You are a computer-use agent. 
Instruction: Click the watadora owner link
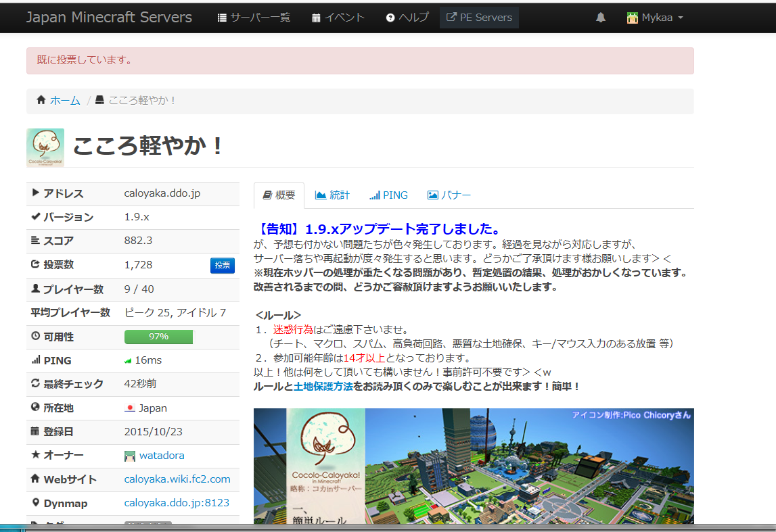162,456
